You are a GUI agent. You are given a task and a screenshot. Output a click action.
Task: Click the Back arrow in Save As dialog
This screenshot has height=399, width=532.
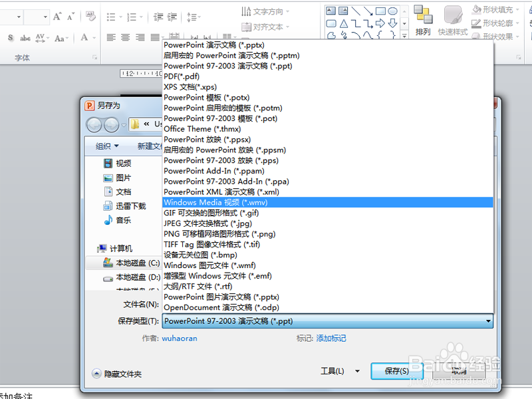coord(94,125)
